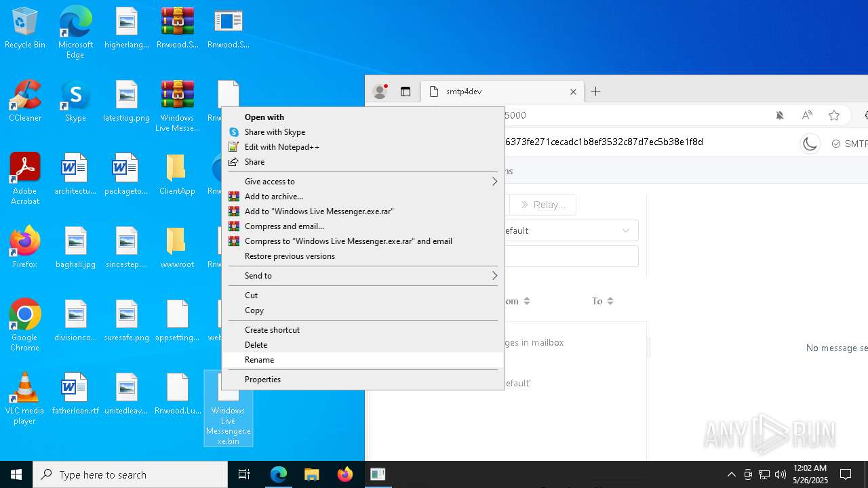868x488 pixels.
Task: Activate Read aloud icon in address bar
Action: [807, 115]
